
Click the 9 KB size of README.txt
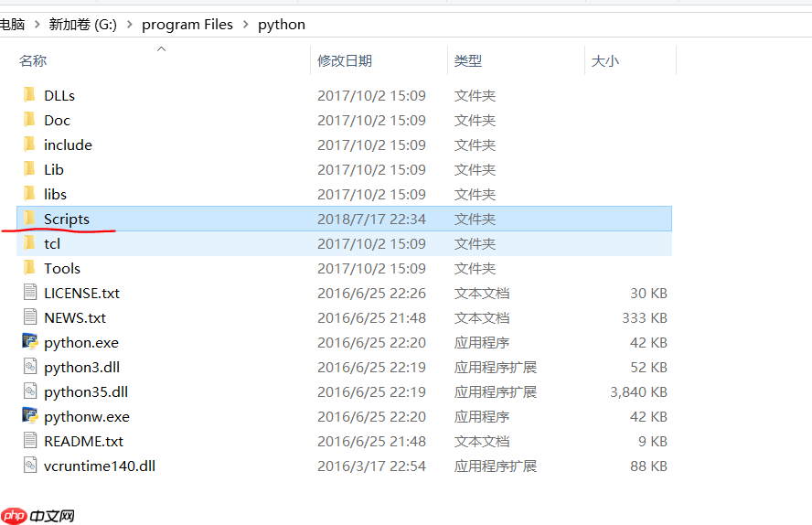tap(653, 442)
